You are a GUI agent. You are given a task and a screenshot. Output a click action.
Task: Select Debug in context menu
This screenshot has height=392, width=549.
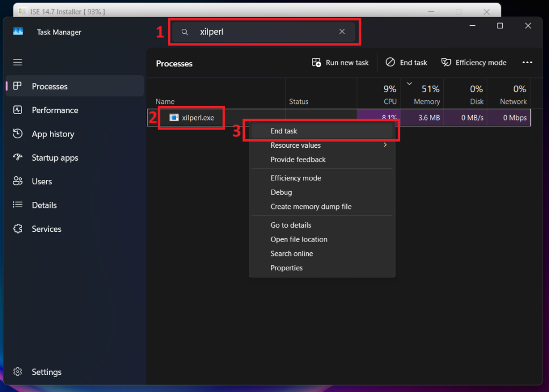point(322,192)
